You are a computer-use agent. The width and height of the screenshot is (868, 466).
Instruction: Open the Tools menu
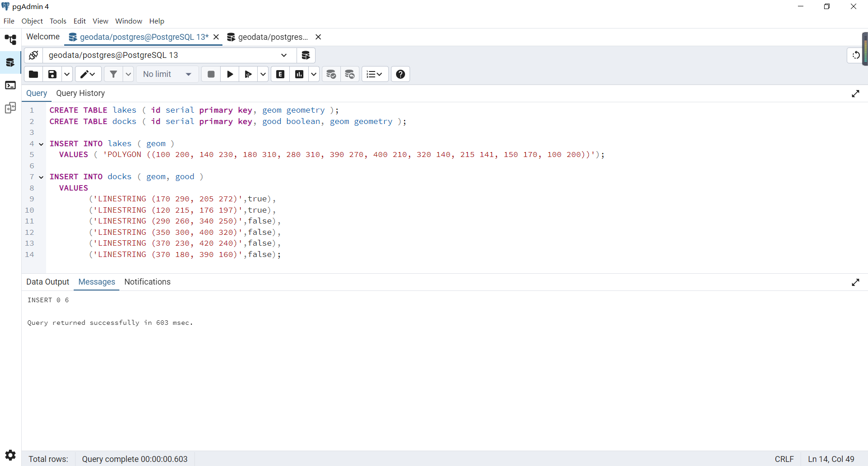tap(58, 21)
